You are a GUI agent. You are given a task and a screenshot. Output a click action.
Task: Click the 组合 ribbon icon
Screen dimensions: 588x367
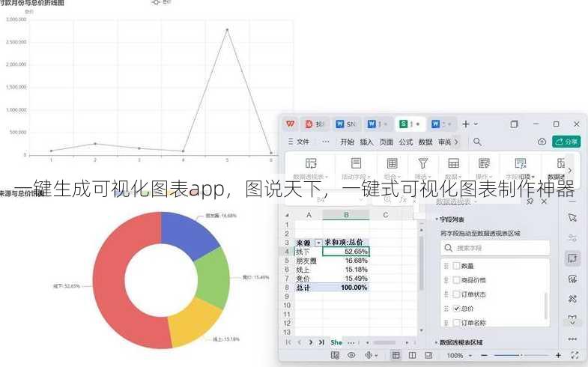392,163
